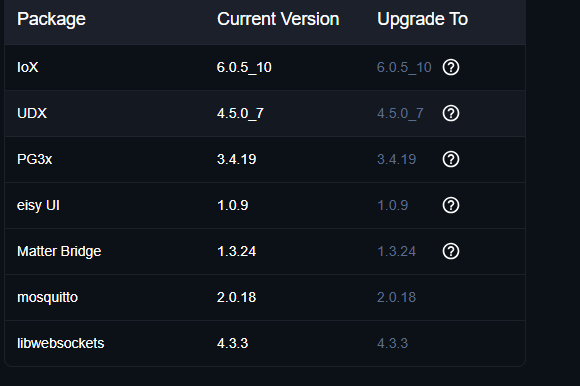Select the libwebsockets package name

[61, 343]
